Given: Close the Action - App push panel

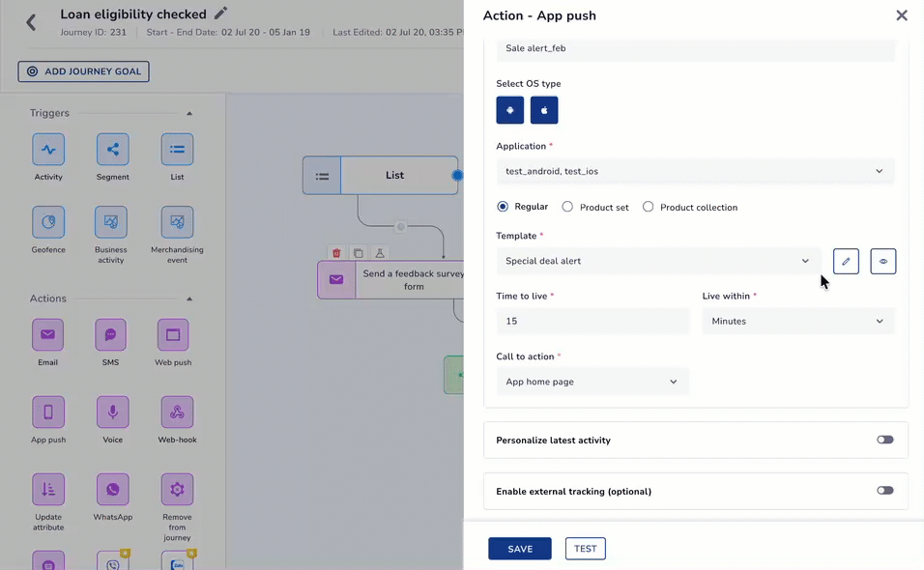Looking at the screenshot, I should (x=902, y=15).
